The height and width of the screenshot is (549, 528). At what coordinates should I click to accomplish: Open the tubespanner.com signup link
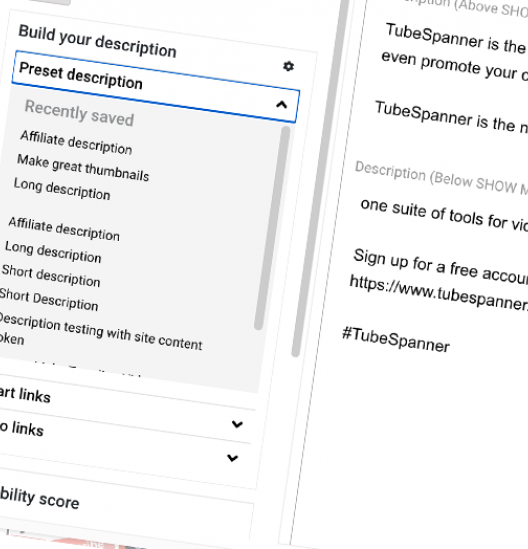pos(438,293)
